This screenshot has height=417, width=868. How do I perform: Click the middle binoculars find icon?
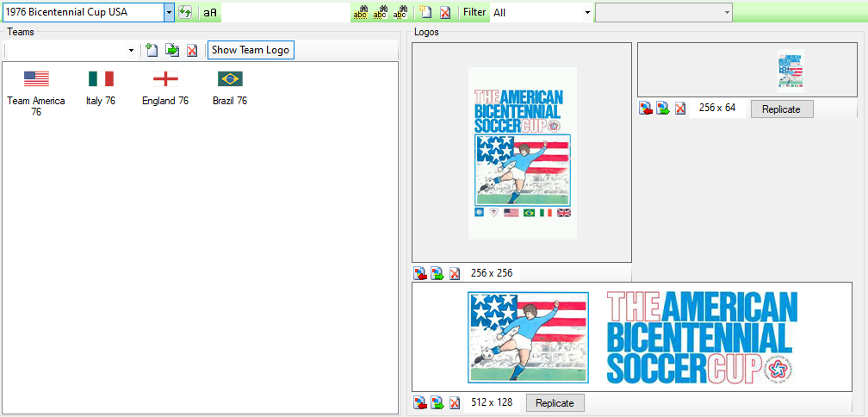[381, 11]
